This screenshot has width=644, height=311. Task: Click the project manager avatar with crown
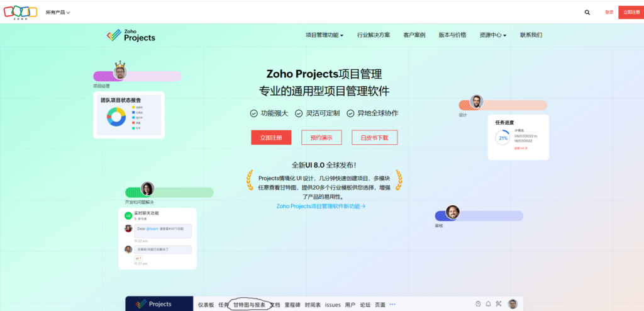(120, 72)
